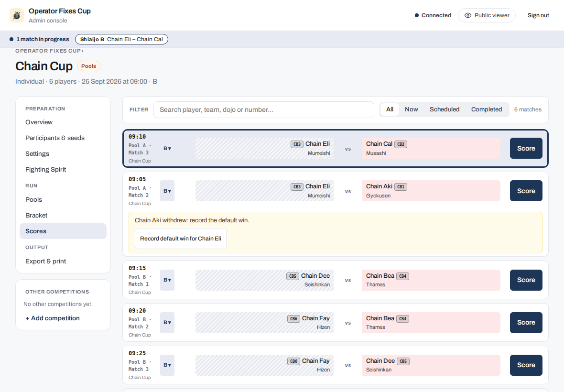Click CB5 badge in the 09:15 match
This screenshot has width=564, height=392.
click(x=293, y=276)
